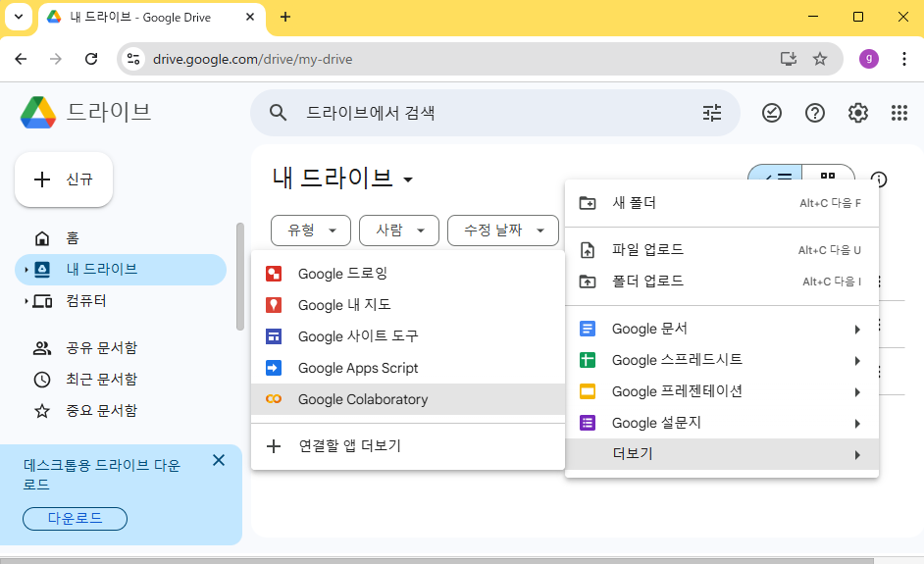Viewport: 924px width, 564px height.
Task: Close the 내 드라이브 browser tab
Action: 250,17
